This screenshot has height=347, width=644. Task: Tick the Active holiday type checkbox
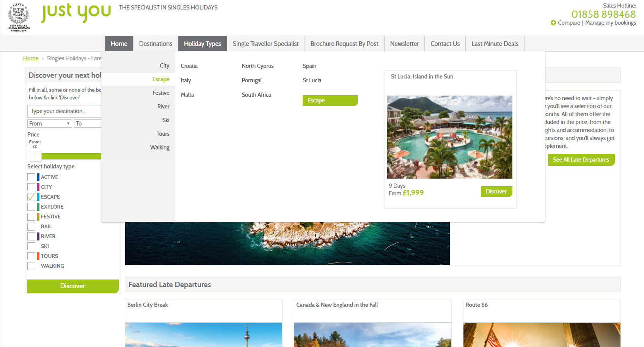pos(31,177)
